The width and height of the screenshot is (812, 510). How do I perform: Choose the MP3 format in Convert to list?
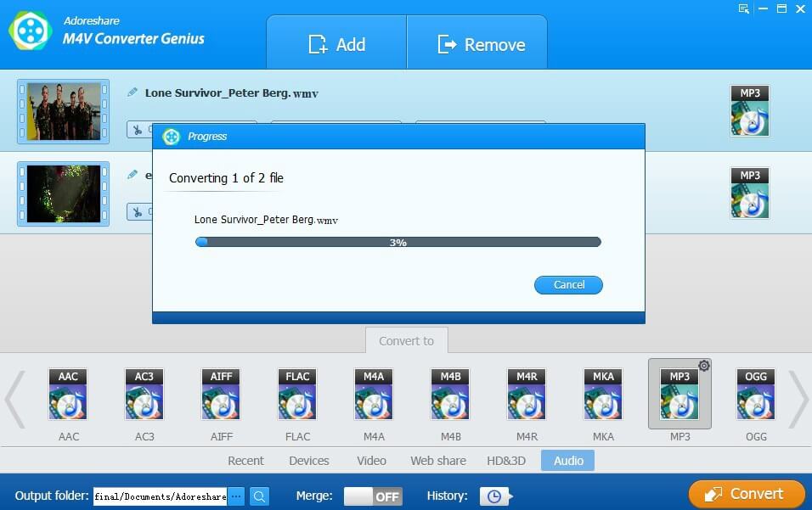[679, 394]
